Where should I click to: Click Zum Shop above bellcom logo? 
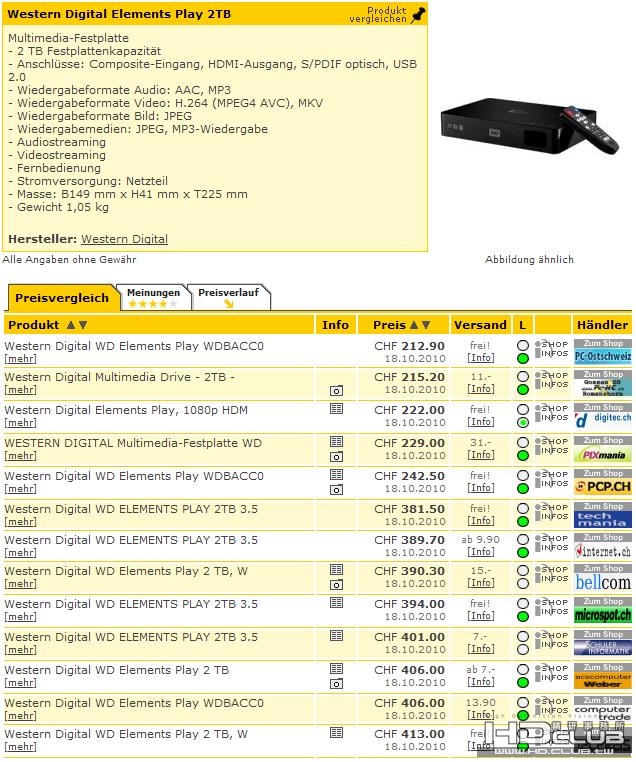[603, 568]
